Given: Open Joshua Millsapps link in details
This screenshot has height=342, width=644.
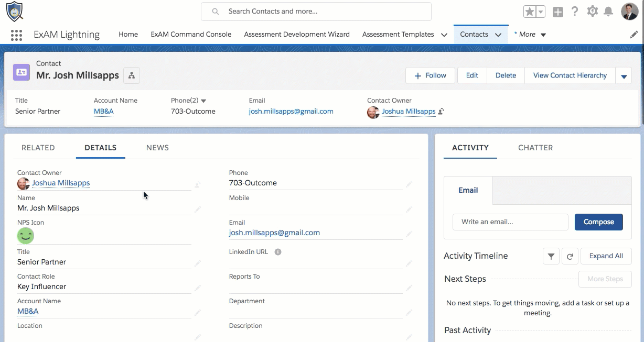Looking at the screenshot, I should (x=61, y=183).
